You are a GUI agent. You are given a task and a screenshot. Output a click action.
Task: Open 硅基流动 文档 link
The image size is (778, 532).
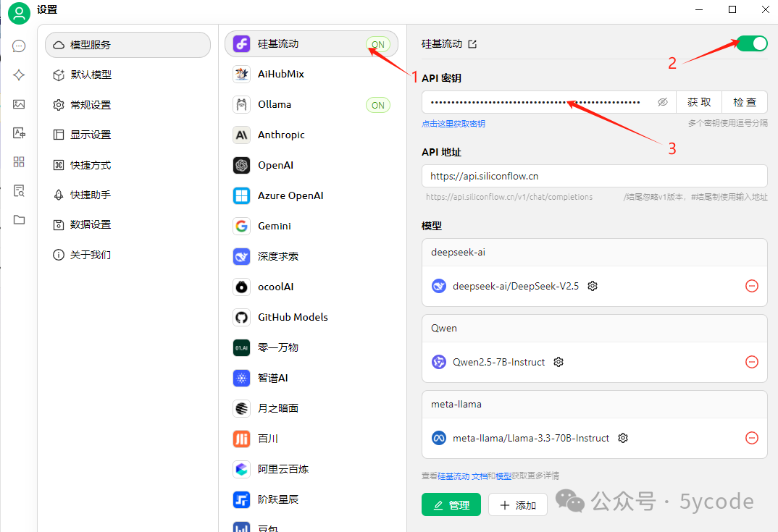click(462, 476)
